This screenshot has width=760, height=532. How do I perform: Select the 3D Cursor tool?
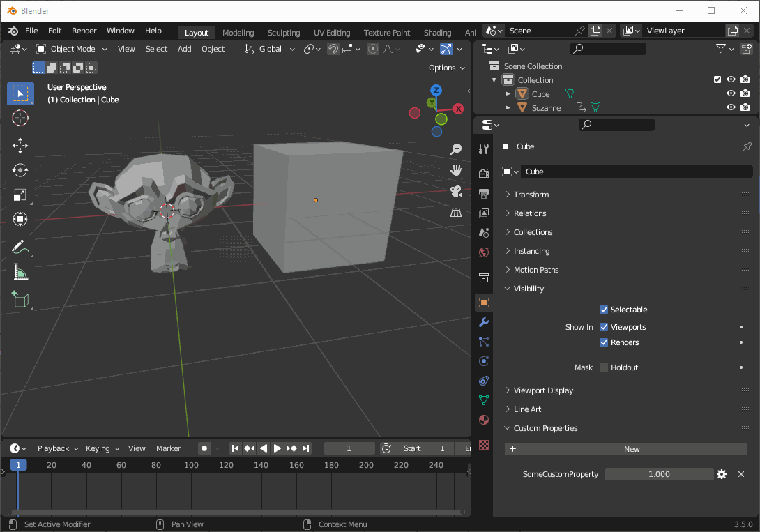point(20,118)
